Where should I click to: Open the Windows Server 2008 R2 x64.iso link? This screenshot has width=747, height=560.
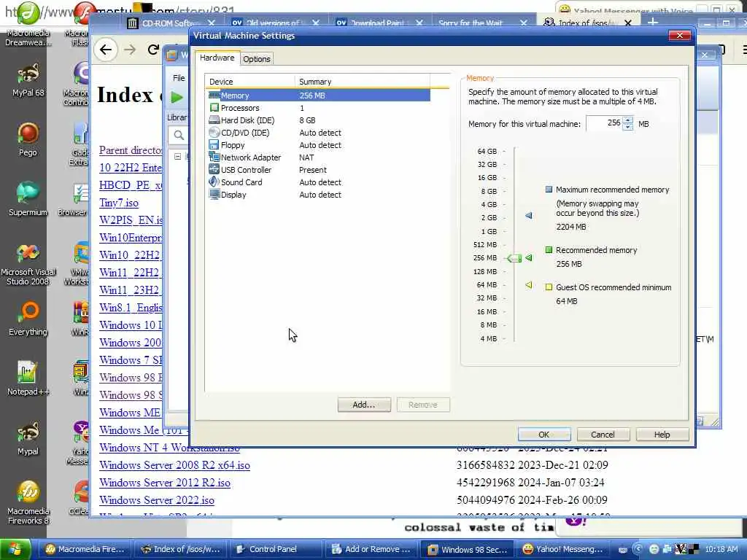tap(174, 464)
